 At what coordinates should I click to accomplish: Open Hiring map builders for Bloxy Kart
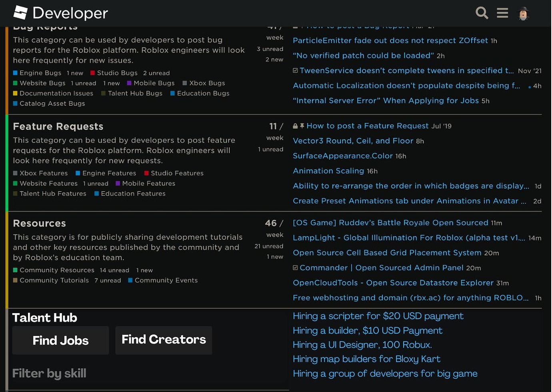(366, 359)
